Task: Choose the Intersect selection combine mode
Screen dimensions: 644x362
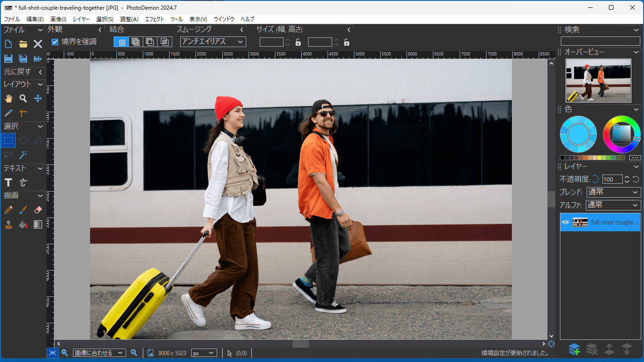Action: [x=164, y=42]
